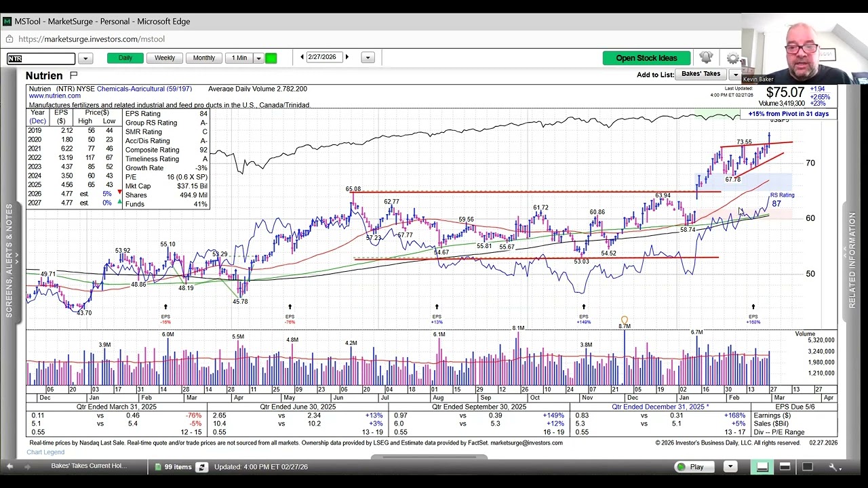This screenshot has height=488, width=868.
Task: Select the full chart layout icon
Action: pos(807,467)
